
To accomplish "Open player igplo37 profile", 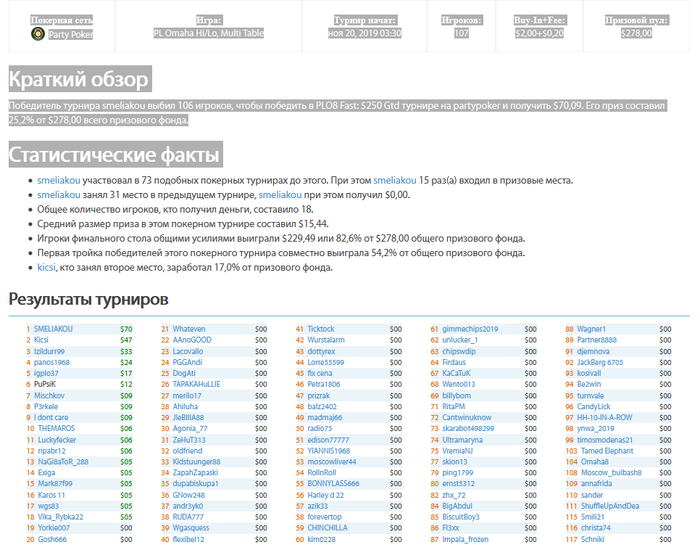I will click(x=46, y=373).
